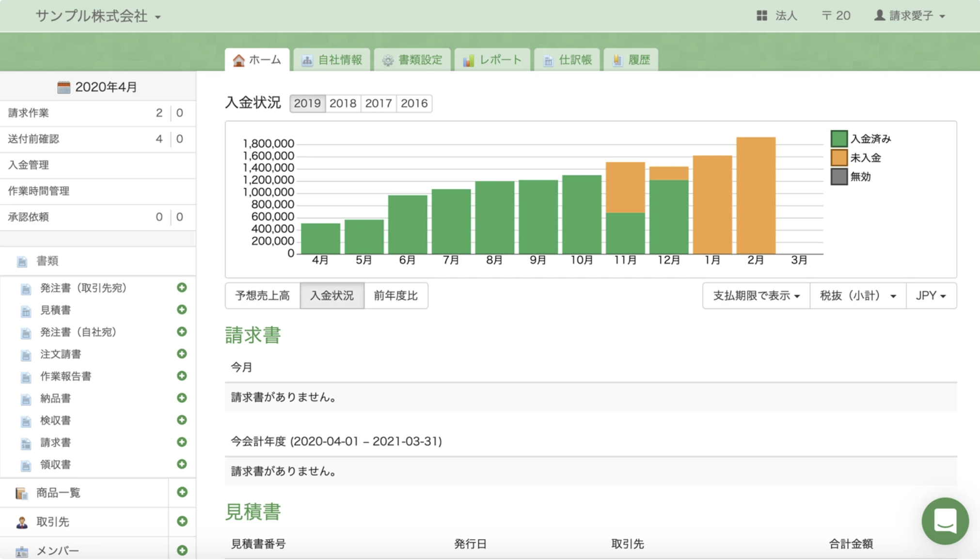Open 入金管理 in the sidebar
The width and height of the screenshot is (980, 560).
pos(29,165)
